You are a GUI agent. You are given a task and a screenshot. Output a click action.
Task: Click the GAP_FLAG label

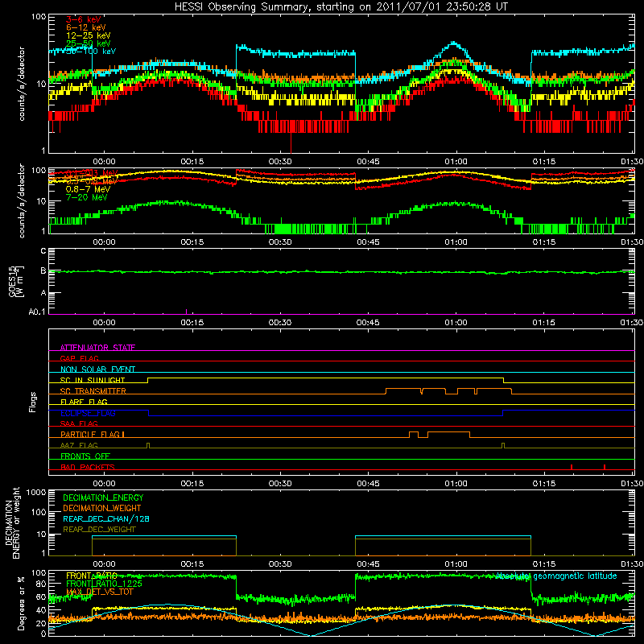click(x=79, y=358)
